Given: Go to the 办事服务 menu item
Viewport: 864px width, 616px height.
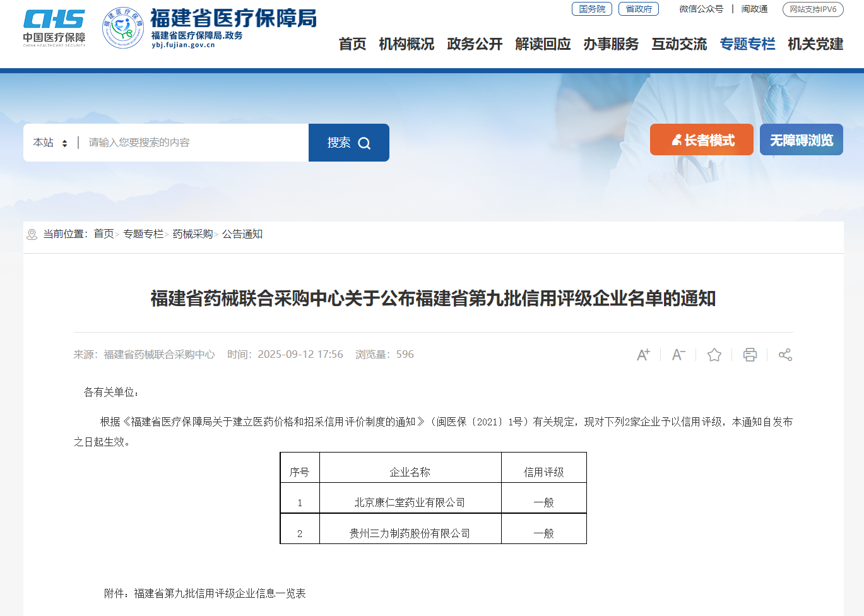Looking at the screenshot, I should [611, 44].
